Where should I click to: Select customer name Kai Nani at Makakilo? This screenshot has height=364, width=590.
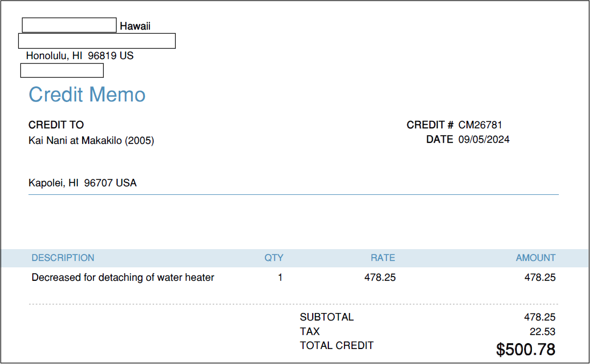click(x=91, y=141)
